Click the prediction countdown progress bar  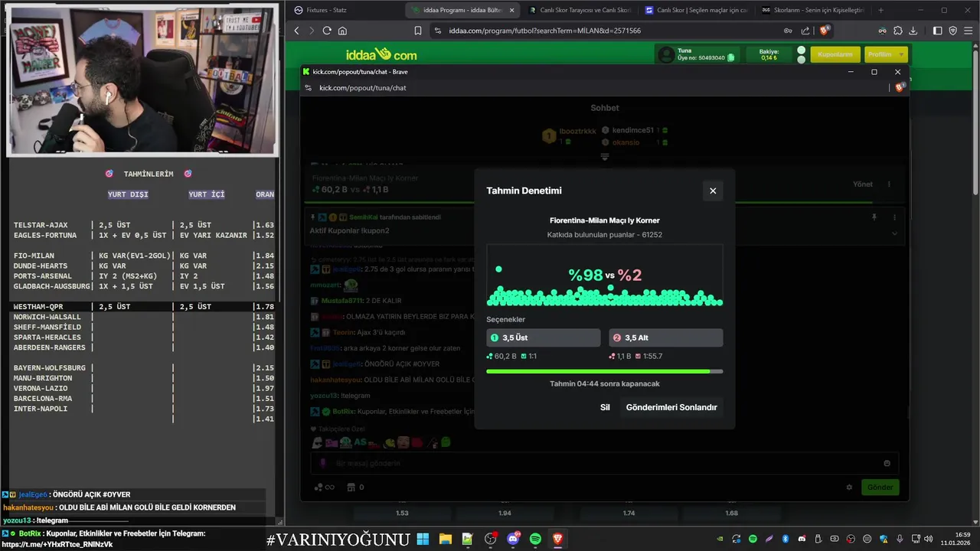pyautogui.click(x=605, y=371)
